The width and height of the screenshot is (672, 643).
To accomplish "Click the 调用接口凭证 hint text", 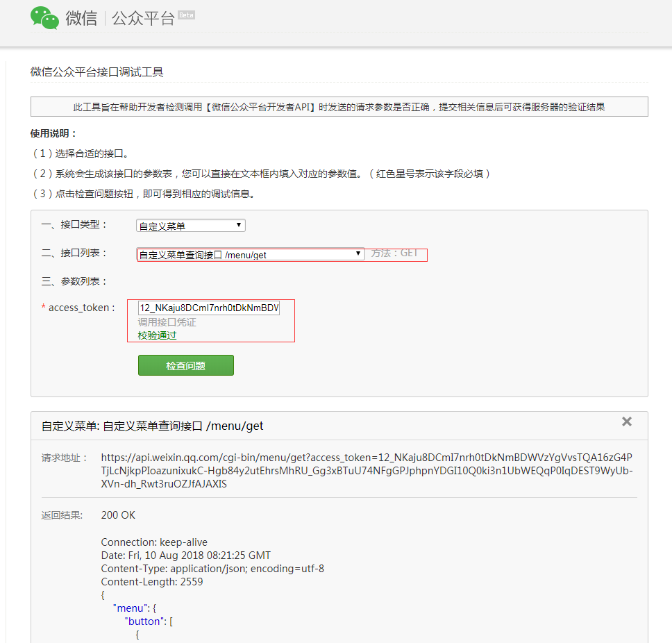I will pyautogui.click(x=167, y=322).
